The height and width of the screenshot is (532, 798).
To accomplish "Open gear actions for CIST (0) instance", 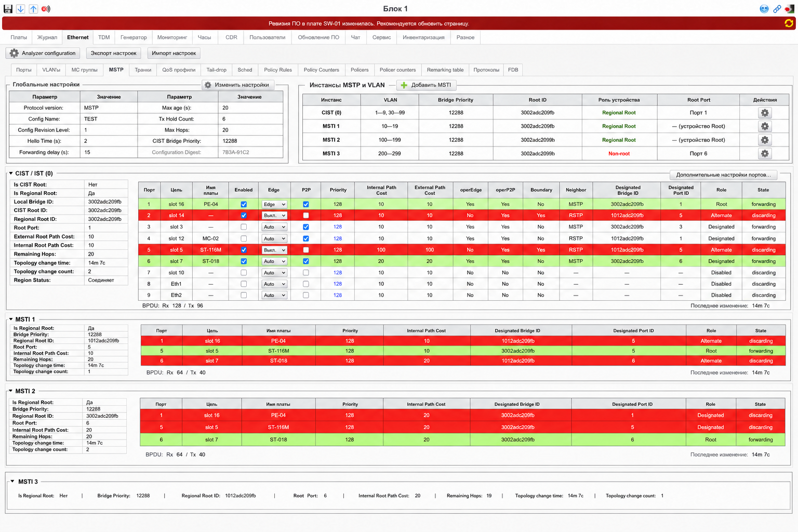I will (x=765, y=113).
